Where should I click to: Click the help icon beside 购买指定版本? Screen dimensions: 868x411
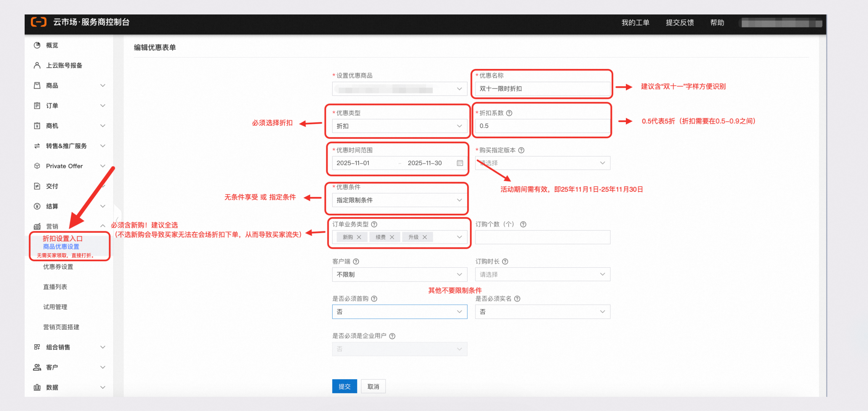521,150
